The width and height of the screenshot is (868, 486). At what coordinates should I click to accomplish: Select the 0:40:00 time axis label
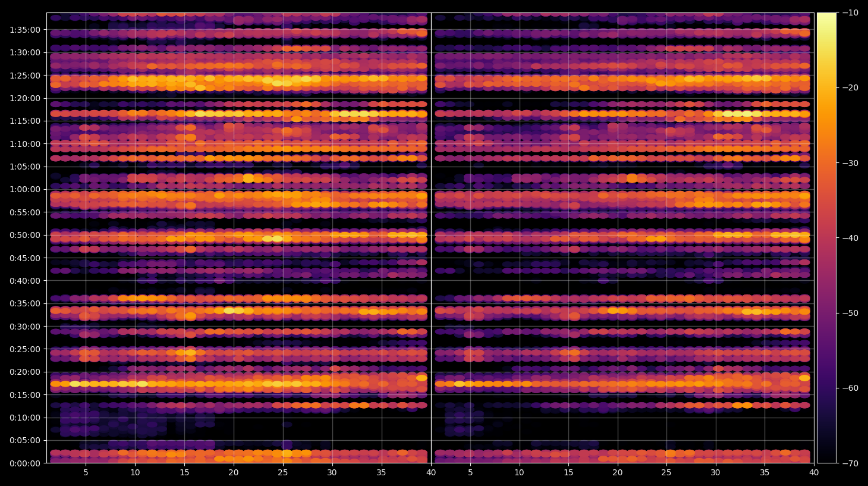[25, 281]
